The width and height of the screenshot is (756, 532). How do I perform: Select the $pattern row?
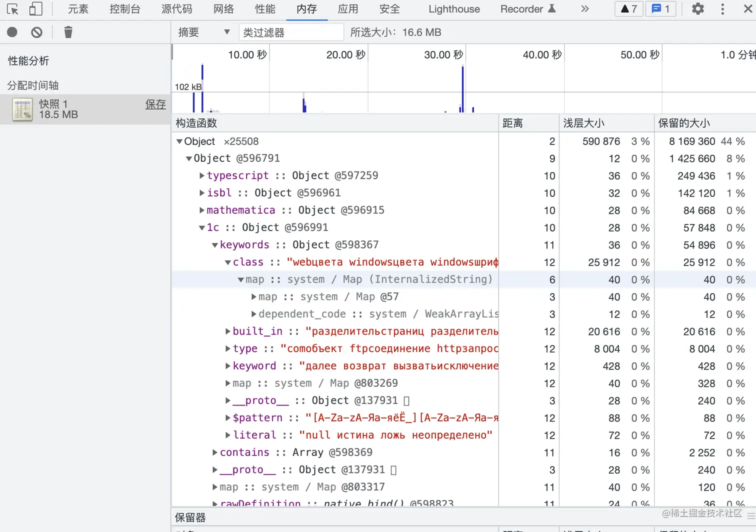[463, 418]
